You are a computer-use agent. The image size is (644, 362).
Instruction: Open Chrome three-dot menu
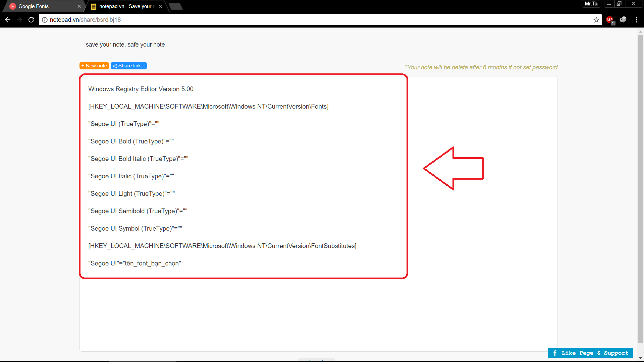636,20
